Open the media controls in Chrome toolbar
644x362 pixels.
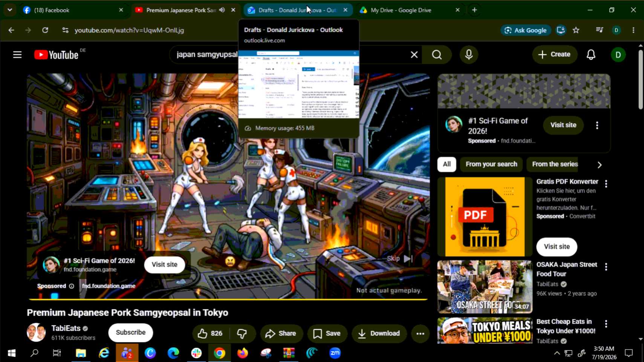click(599, 30)
